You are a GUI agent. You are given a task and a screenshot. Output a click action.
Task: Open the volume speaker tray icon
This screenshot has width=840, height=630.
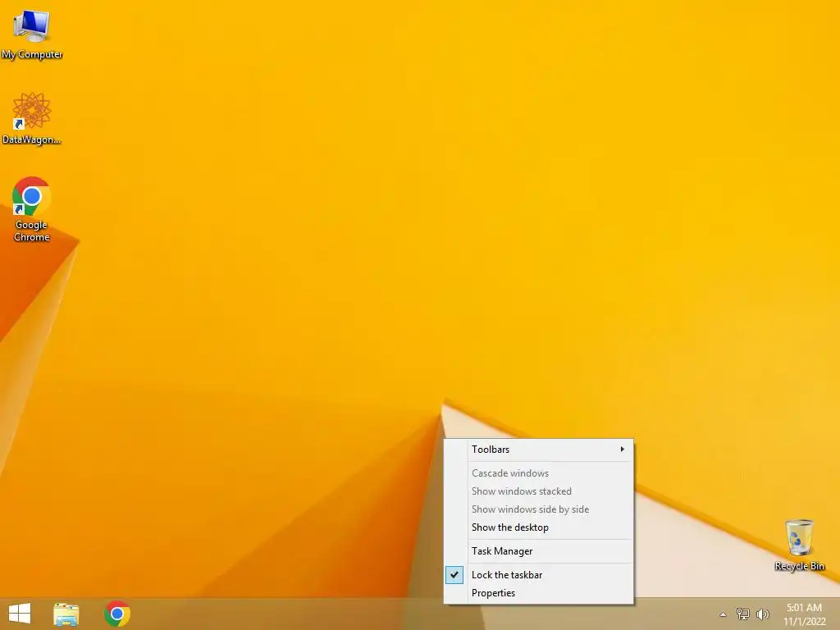762,614
